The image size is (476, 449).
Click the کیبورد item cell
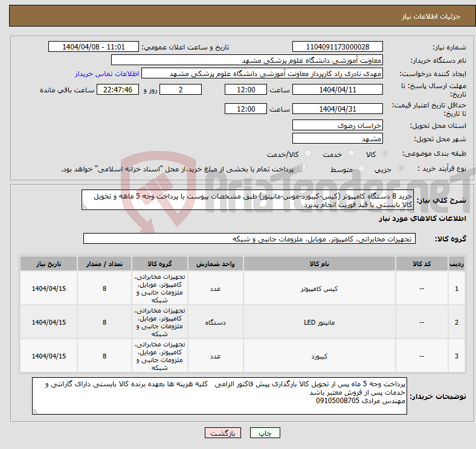pos(319,356)
